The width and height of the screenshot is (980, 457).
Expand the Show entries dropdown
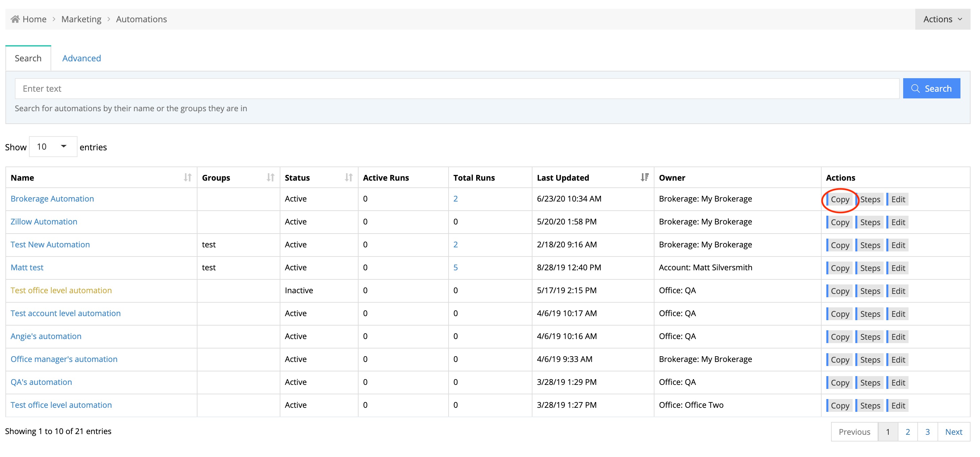(x=53, y=147)
